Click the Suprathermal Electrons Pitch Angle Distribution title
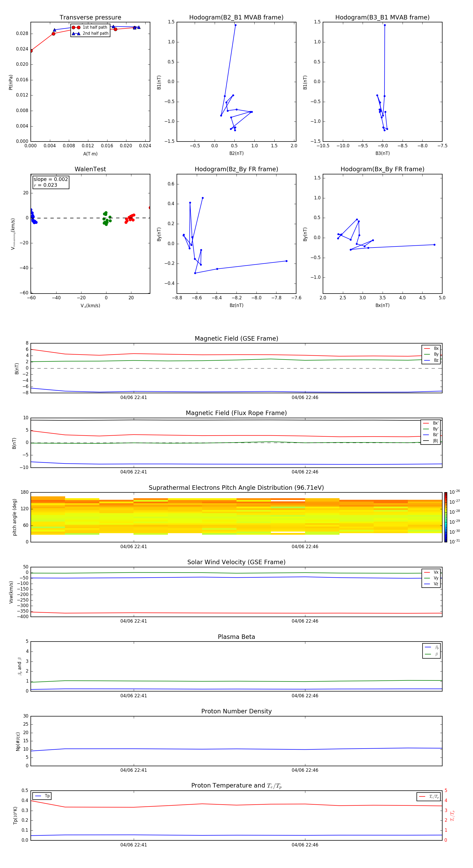The height and width of the screenshot is (868, 473). [x=236, y=488]
